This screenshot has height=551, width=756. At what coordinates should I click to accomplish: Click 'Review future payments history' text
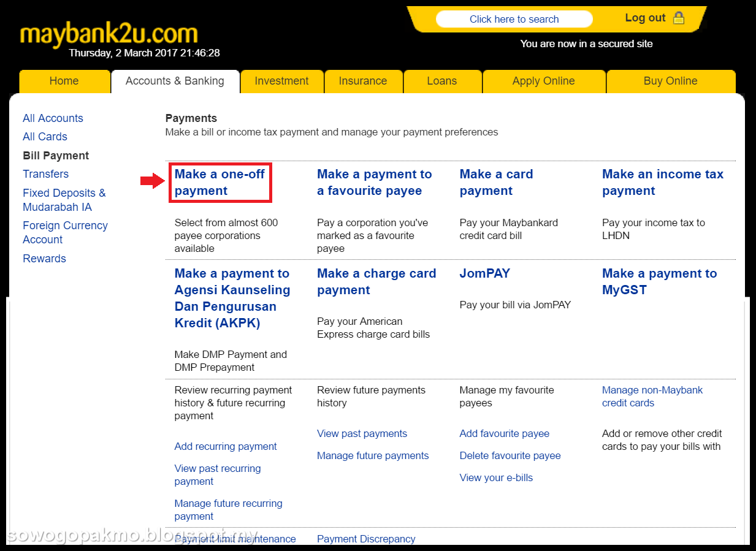tap(371, 397)
